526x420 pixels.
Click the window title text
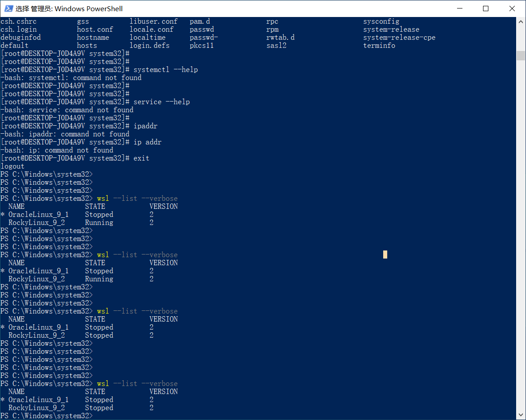[69, 8]
